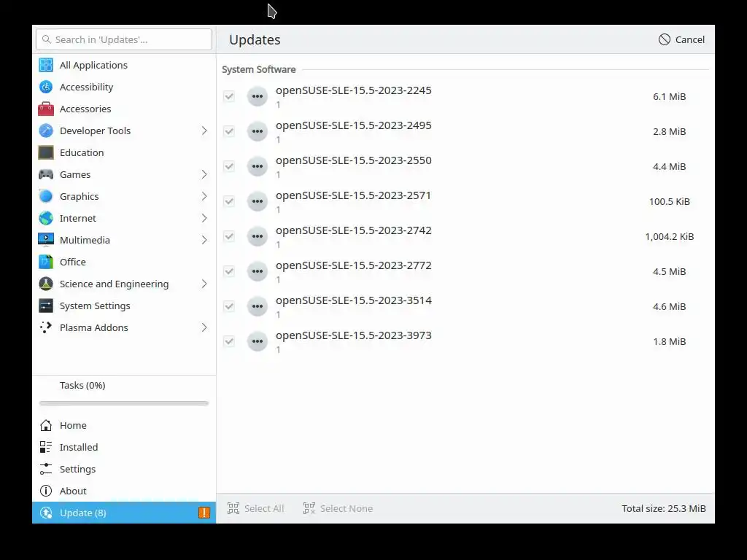Expand Games subcategories arrow
Image resolution: width=747 pixels, height=560 pixels.
204,175
